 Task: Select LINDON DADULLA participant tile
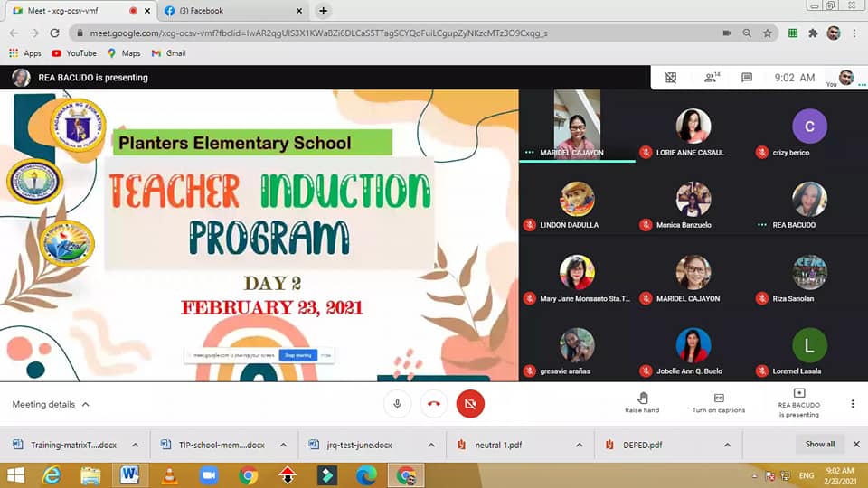577,199
